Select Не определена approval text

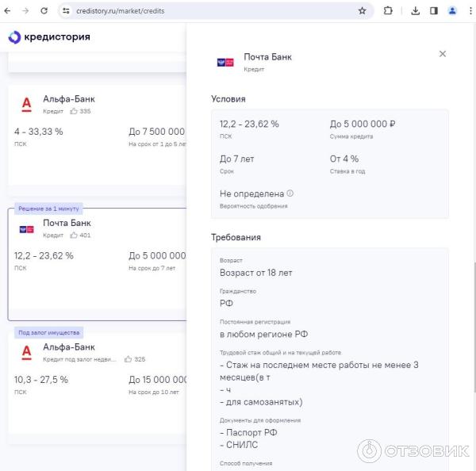pos(251,193)
